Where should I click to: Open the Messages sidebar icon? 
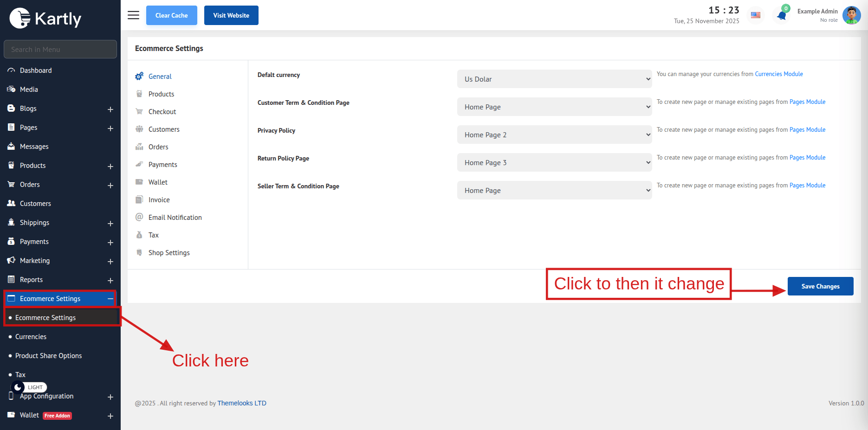coord(11,147)
